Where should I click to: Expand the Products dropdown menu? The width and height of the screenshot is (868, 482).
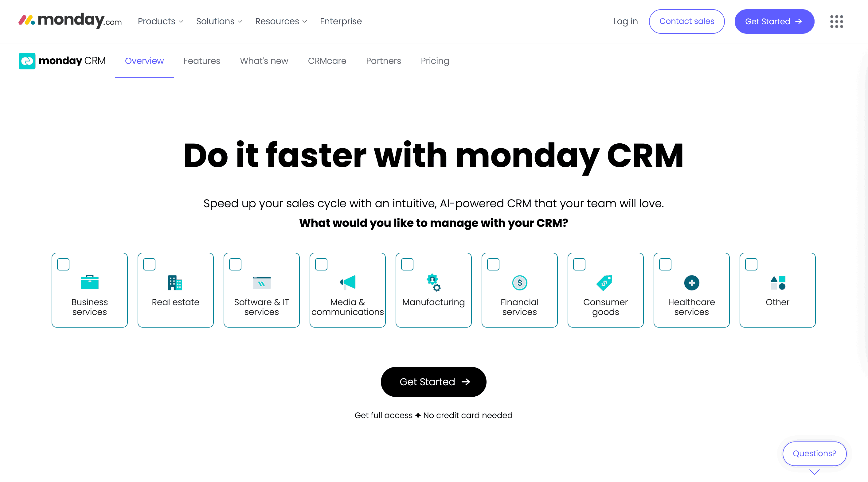click(x=160, y=21)
